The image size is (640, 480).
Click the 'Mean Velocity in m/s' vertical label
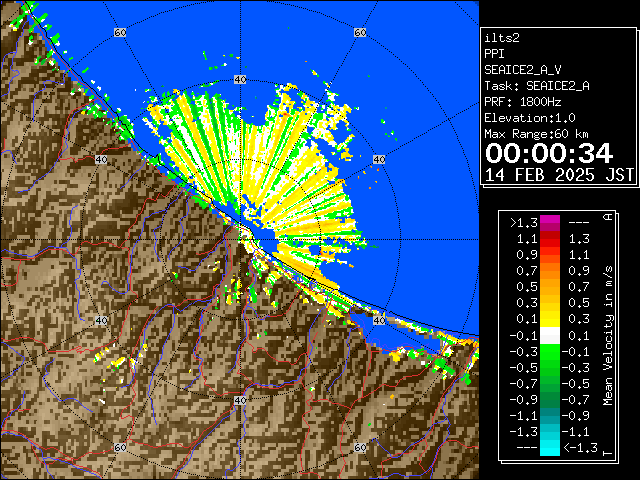point(608,335)
